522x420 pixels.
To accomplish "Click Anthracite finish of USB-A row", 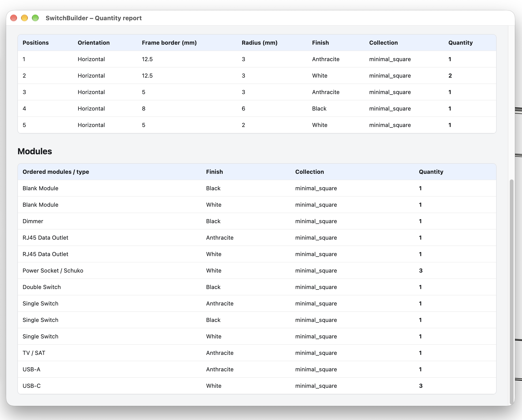I will [220, 369].
